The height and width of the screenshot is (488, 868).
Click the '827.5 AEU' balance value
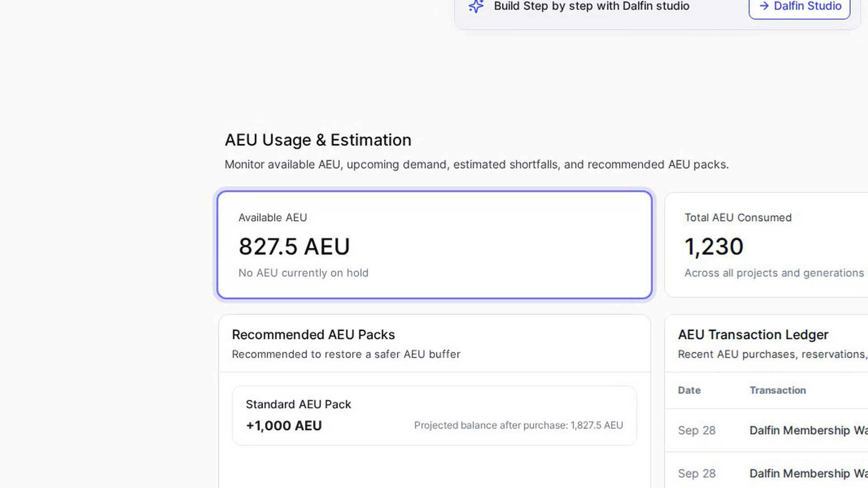[294, 247]
